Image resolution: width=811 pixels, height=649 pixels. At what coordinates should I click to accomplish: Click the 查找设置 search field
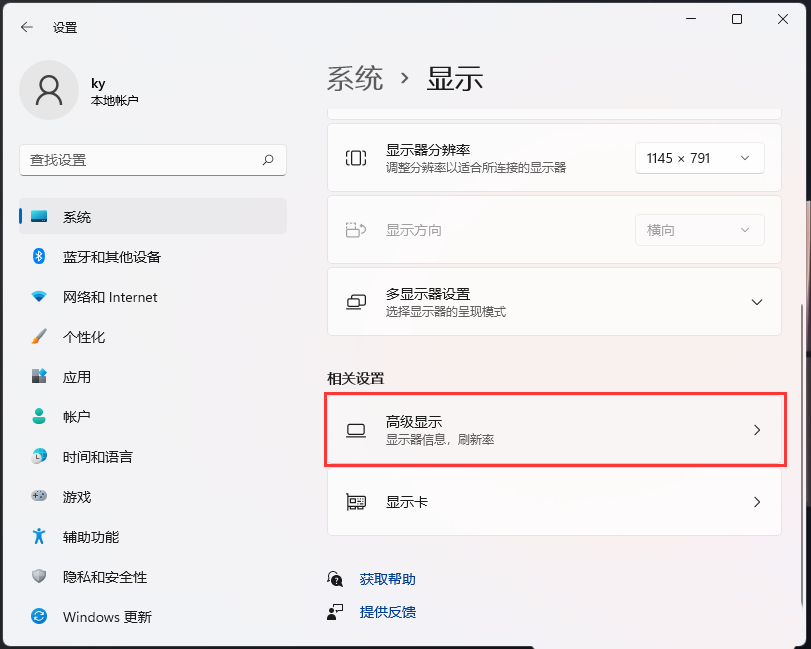153,160
